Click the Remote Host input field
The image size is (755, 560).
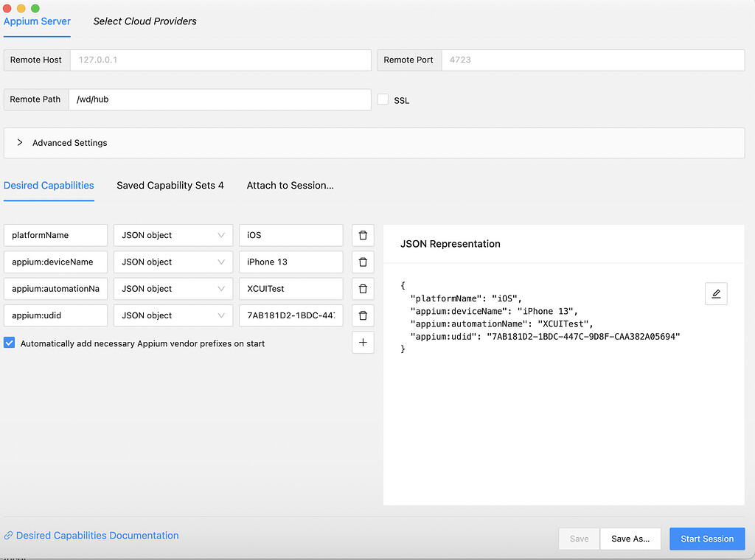point(220,60)
